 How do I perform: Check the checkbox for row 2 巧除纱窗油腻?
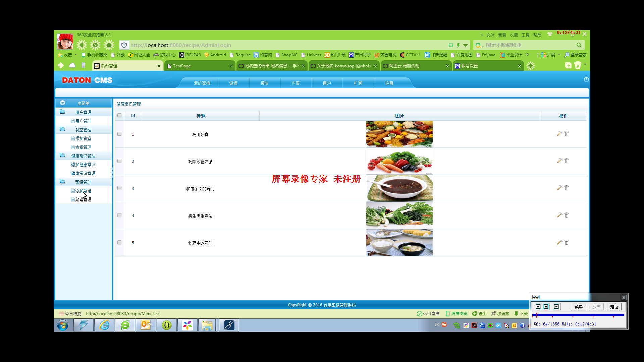(119, 161)
